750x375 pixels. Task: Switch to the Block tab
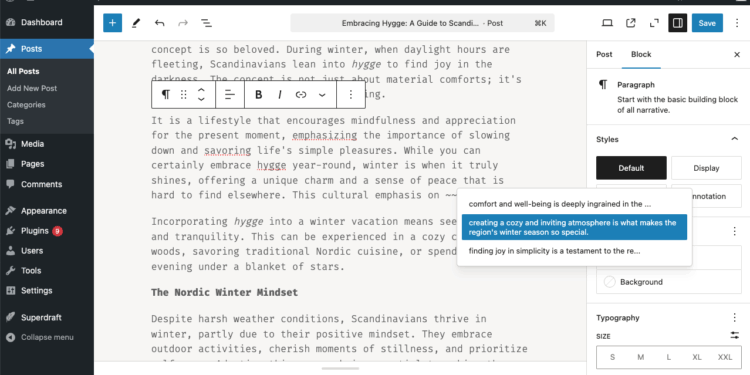[x=641, y=55]
